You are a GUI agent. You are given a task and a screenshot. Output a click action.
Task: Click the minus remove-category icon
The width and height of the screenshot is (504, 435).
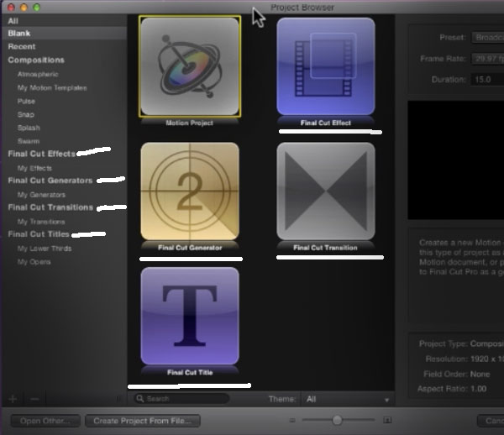coord(34,399)
